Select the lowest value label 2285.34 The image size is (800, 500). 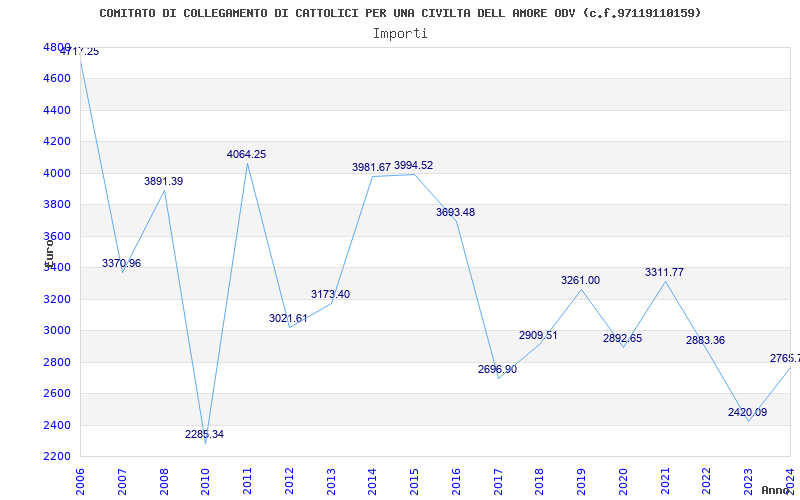click(x=204, y=434)
